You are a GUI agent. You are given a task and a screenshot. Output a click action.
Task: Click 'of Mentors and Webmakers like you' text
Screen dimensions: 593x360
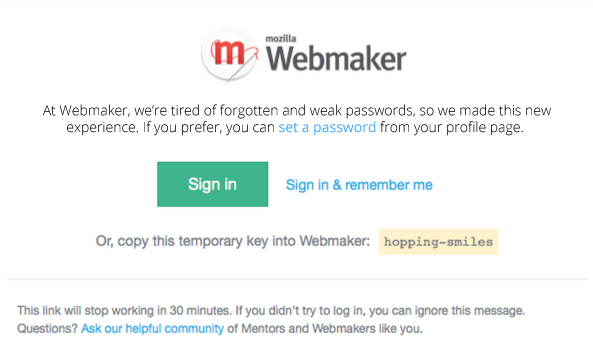pos(325,328)
